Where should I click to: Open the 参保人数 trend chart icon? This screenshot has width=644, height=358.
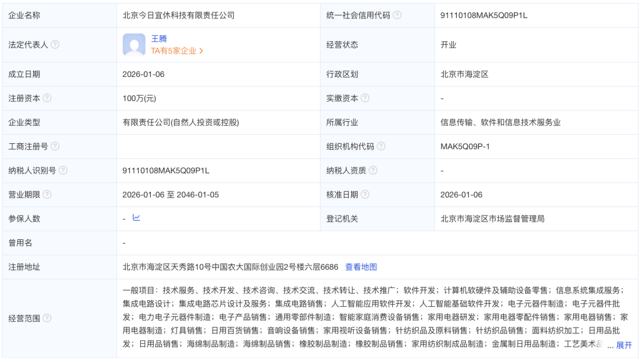pos(137,218)
